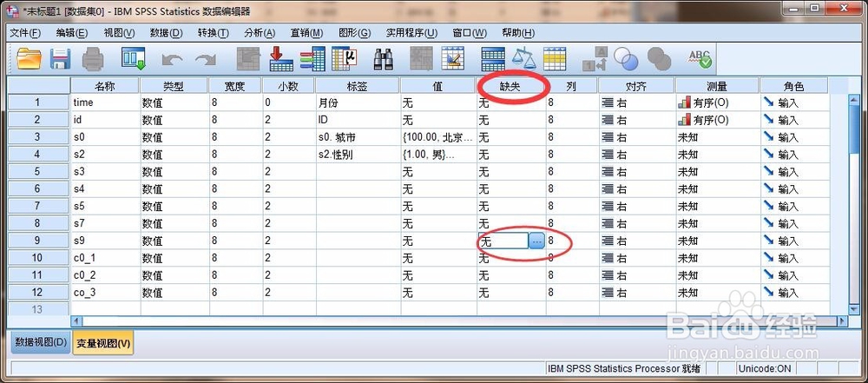
Task: Click the ordinal measure icon in id row
Action: 684,120
